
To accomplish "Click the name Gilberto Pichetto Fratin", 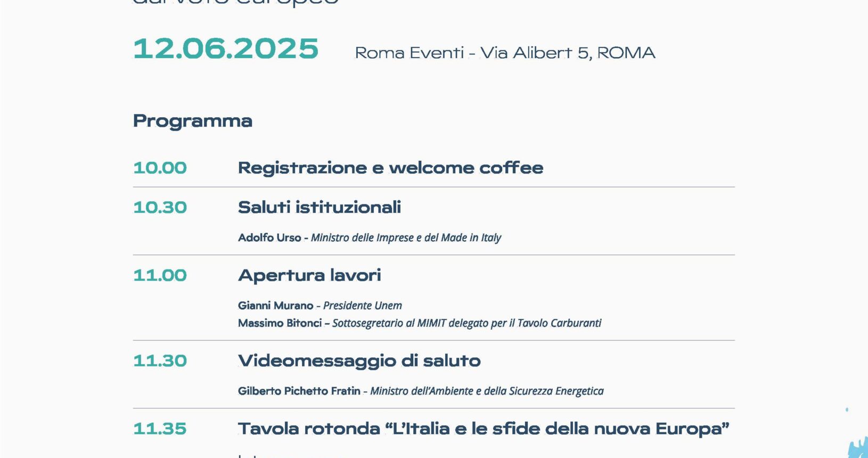I will tap(299, 391).
